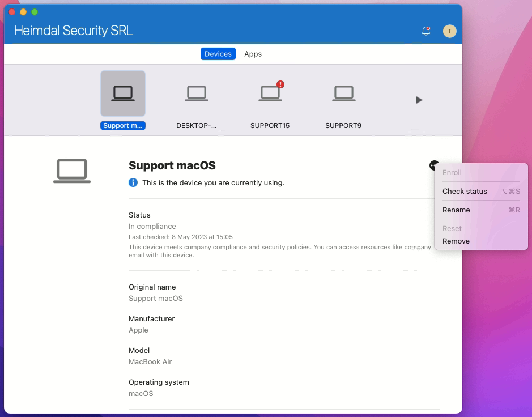Show more devices with the arrow
Viewport: 532px width, 417px height.
coord(419,100)
